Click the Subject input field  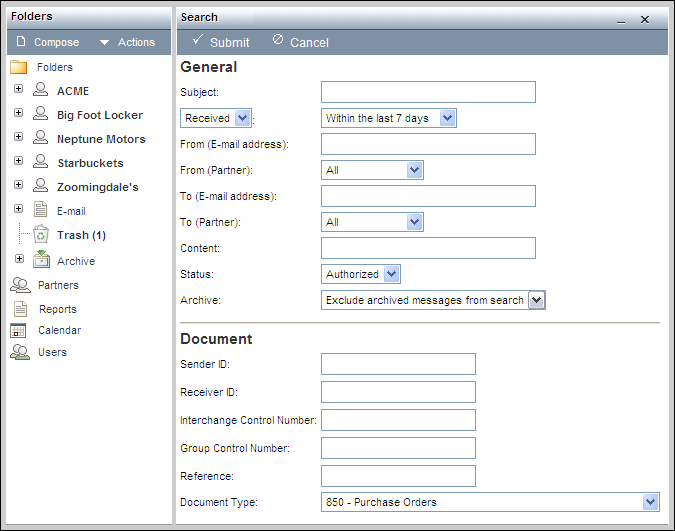(428, 92)
